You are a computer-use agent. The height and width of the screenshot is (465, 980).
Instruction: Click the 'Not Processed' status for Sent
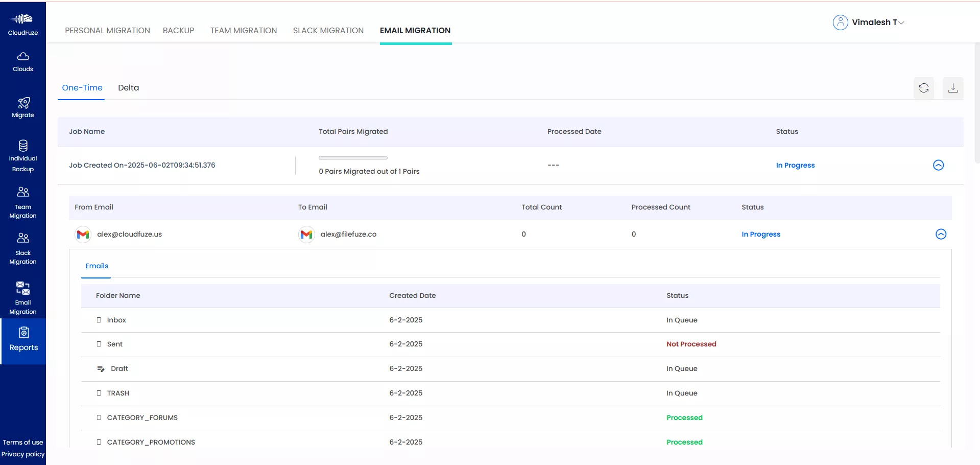click(691, 344)
